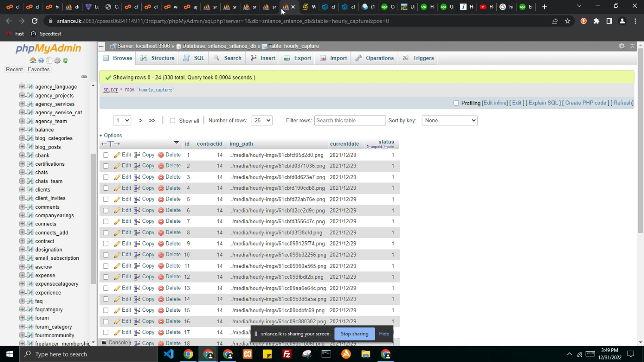Tick the Show all checkbox
Viewport: 644px width, 362px height.
click(x=173, y=121)
